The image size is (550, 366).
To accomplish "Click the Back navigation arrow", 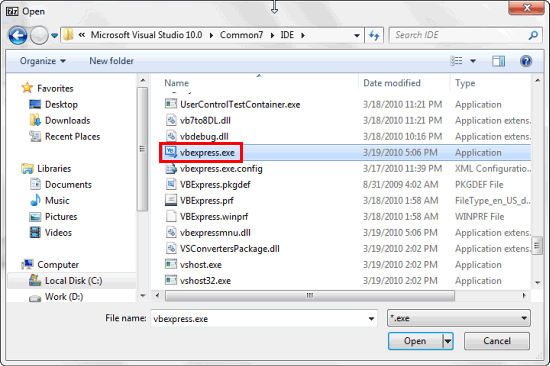I will 18,35.
